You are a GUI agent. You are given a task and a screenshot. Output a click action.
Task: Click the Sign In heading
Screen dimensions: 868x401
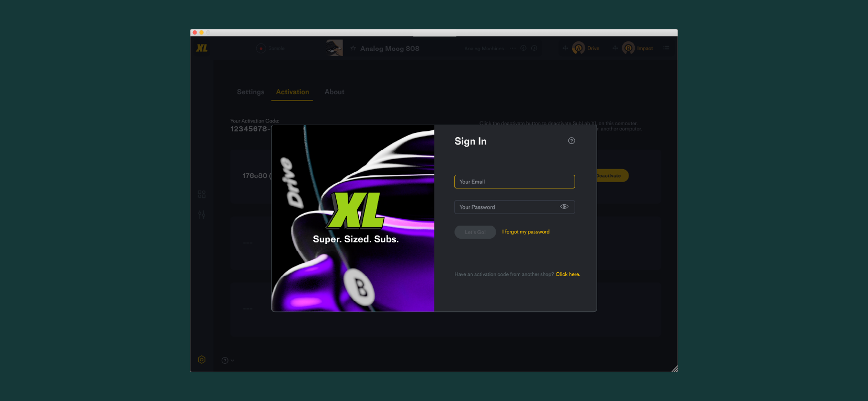(x=471, y=141)
